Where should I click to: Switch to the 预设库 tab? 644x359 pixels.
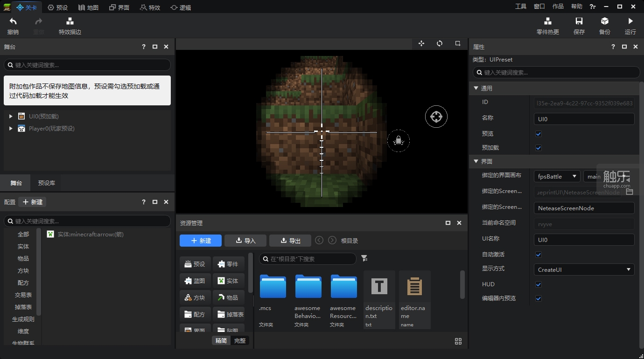click(47, 183)
